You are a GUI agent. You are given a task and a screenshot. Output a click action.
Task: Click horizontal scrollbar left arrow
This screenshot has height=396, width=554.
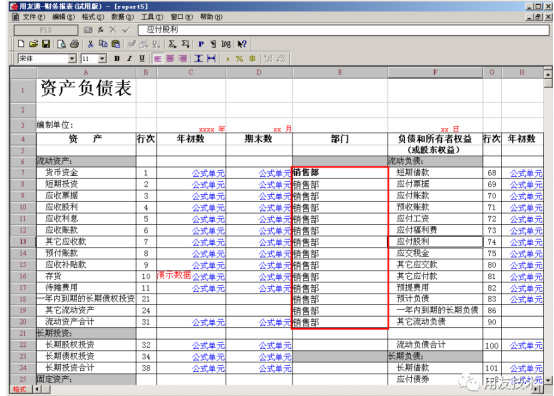(37, 389)
